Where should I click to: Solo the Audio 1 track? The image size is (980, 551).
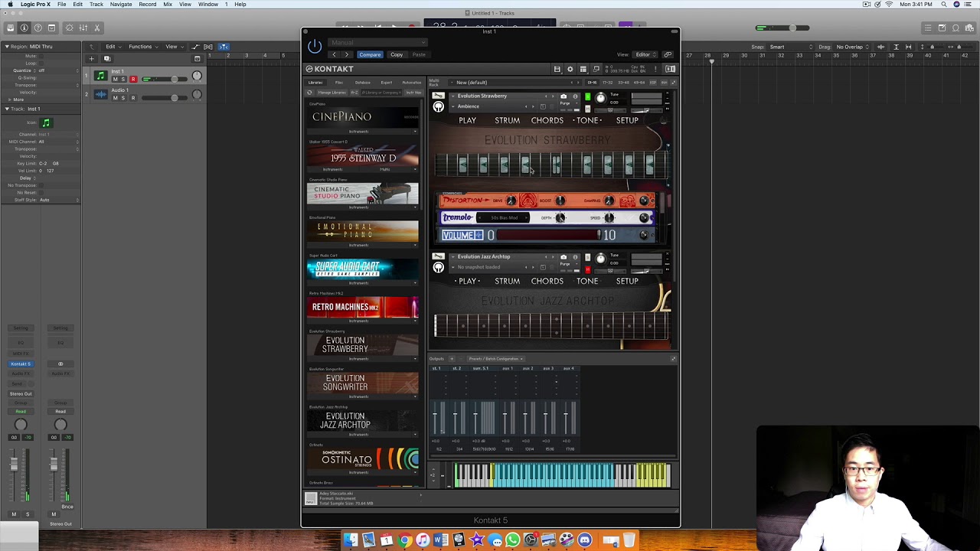(124, 98)
